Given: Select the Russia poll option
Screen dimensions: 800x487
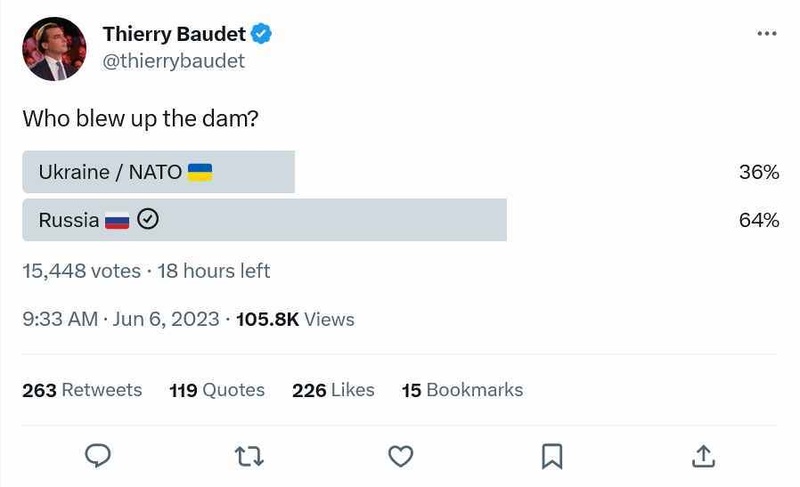Looking at the screenshot, I should coord(68,220).
